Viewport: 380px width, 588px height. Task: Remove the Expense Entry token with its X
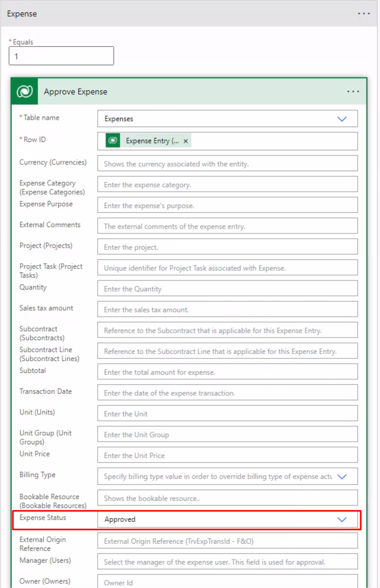coord(185,141)
